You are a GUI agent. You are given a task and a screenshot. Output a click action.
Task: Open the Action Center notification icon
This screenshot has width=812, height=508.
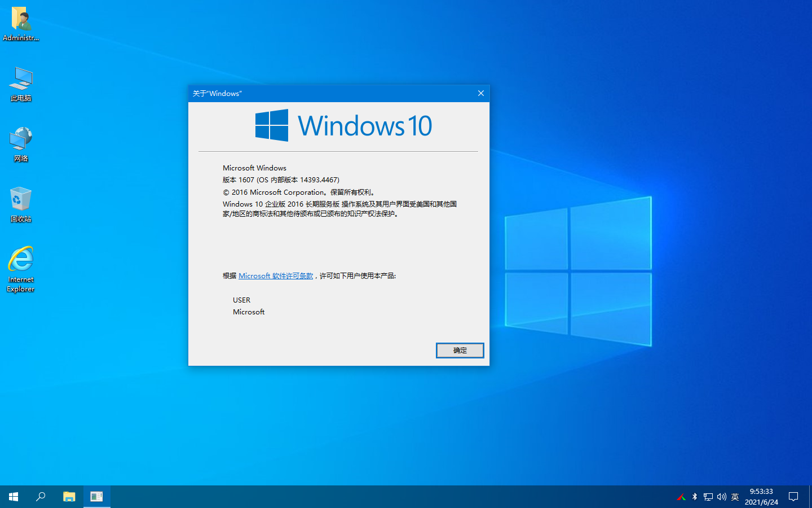[x=793, y=497]
